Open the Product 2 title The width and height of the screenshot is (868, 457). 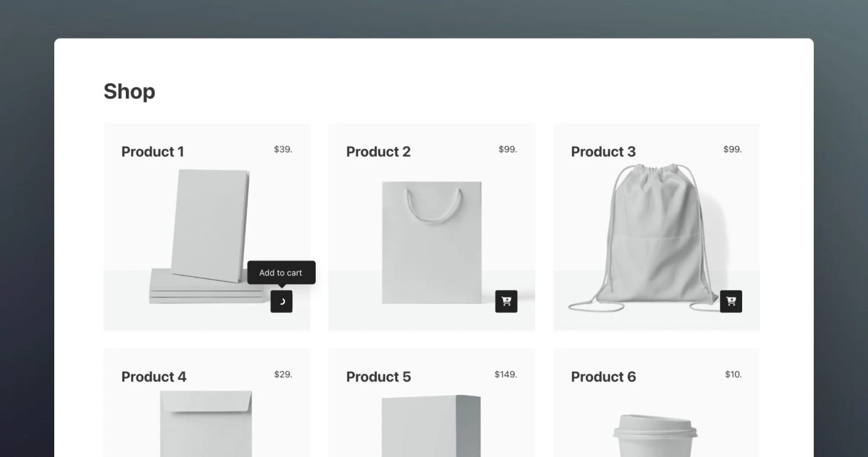[x=378, y=151]
